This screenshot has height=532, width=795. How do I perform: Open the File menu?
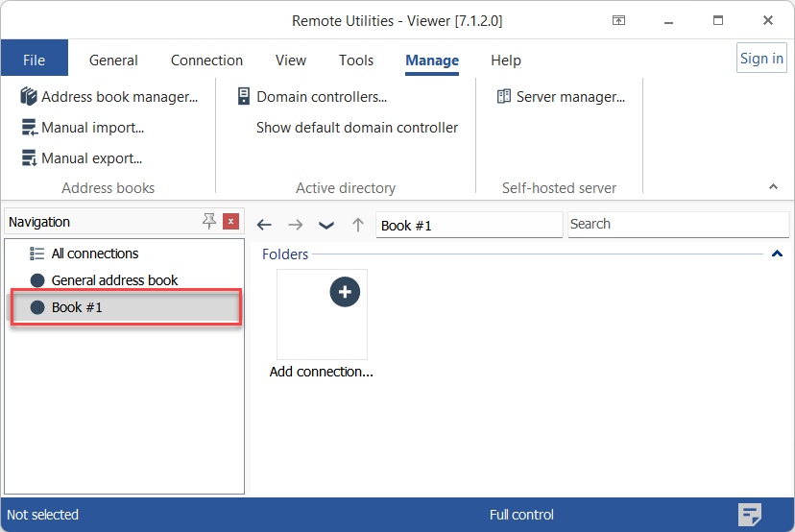pyautogui.click(x=35, y=60)
